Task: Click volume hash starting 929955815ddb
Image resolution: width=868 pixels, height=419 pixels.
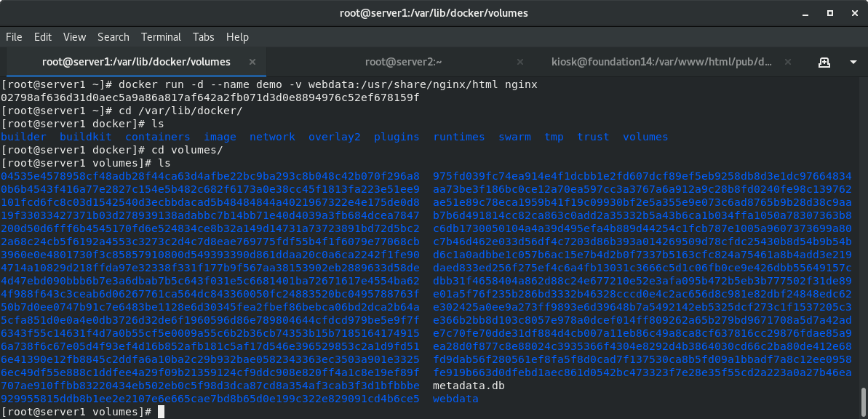Action: click(x=210, y=399)
